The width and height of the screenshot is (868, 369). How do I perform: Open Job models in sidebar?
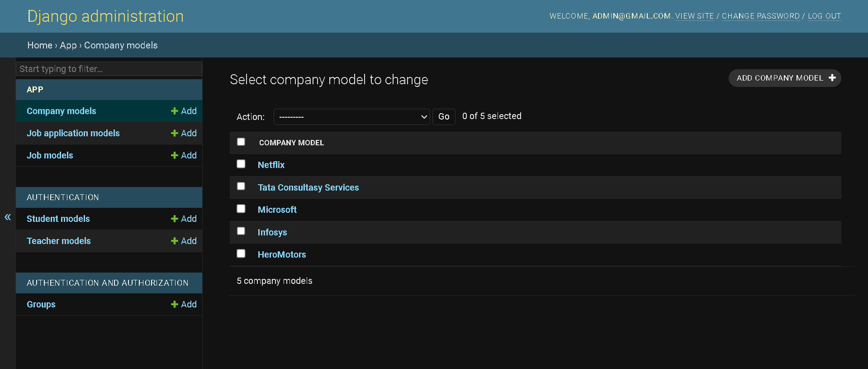tap(50, 155)
